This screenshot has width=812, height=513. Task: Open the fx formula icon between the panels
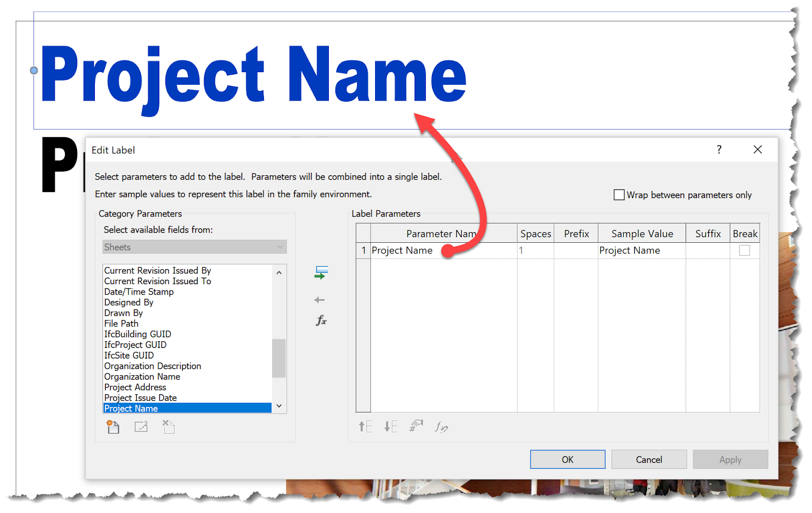pos(320,320)
